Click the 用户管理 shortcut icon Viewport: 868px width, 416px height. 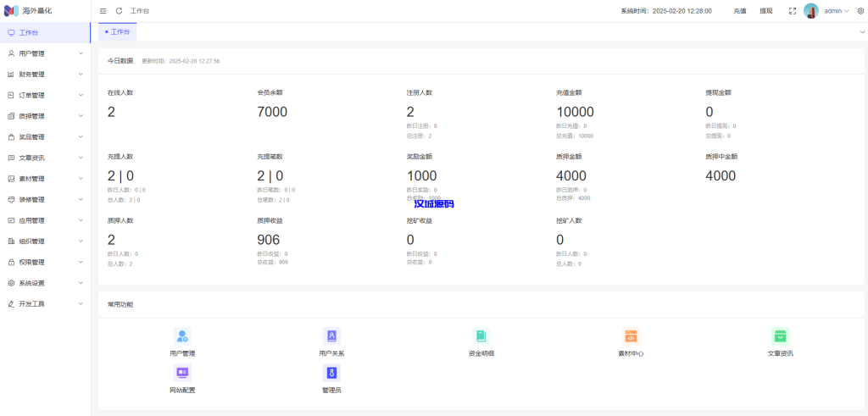pos(181,336)
